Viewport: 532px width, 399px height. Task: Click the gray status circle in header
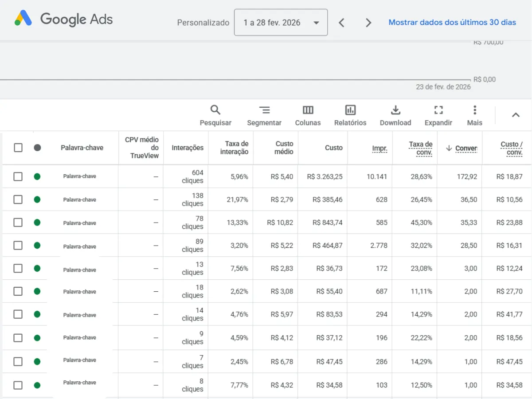point(37,148)
